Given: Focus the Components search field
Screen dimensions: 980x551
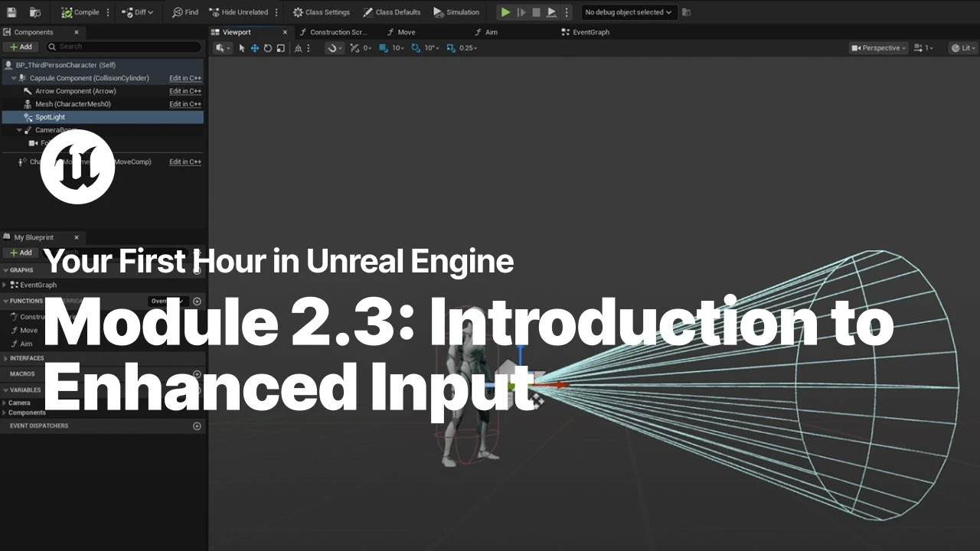Looking at the screenshot, I should (122, 47).
